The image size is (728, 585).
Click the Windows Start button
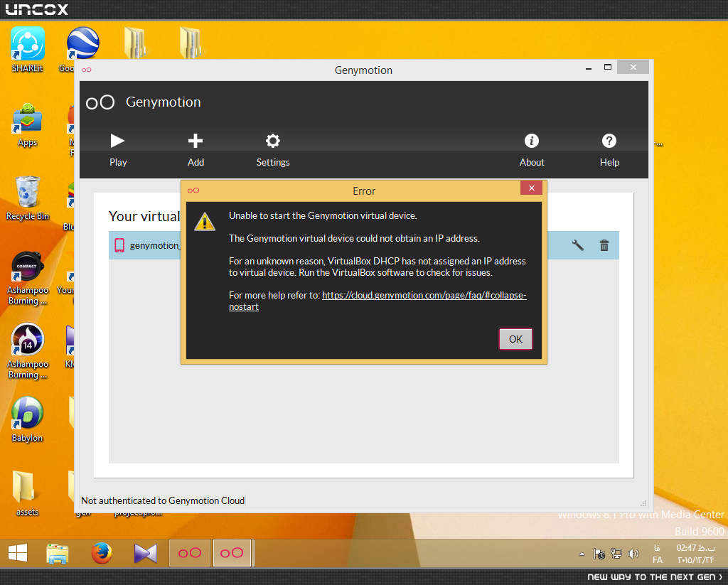tap(18, 553)
